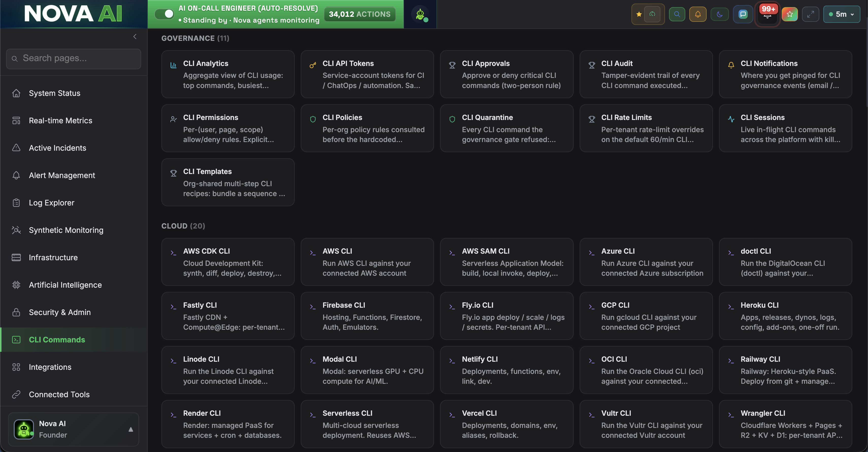Screen dimensions: 868x452
Task: Open the Railway CLI card
Action: [x=786, y=370]
